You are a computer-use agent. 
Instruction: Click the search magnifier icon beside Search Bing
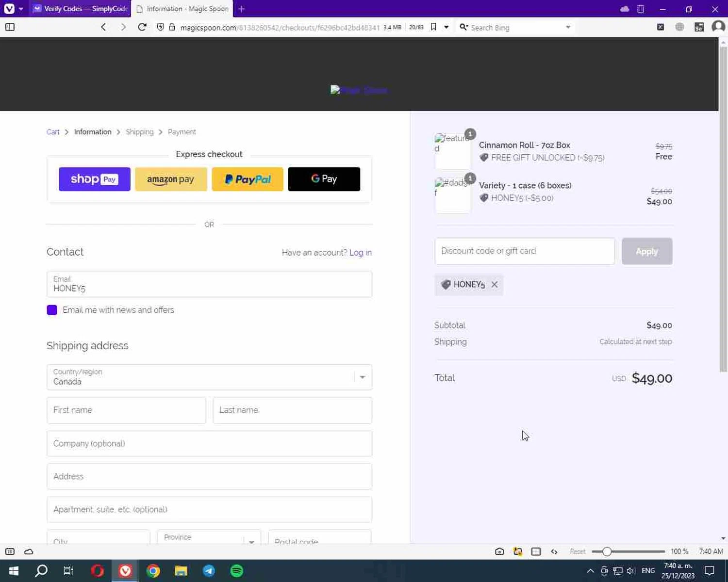pos(463,27)
